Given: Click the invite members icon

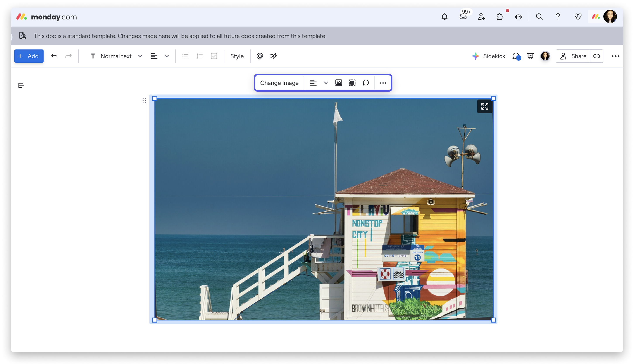Looking at the screenshot, I should 481,17.
